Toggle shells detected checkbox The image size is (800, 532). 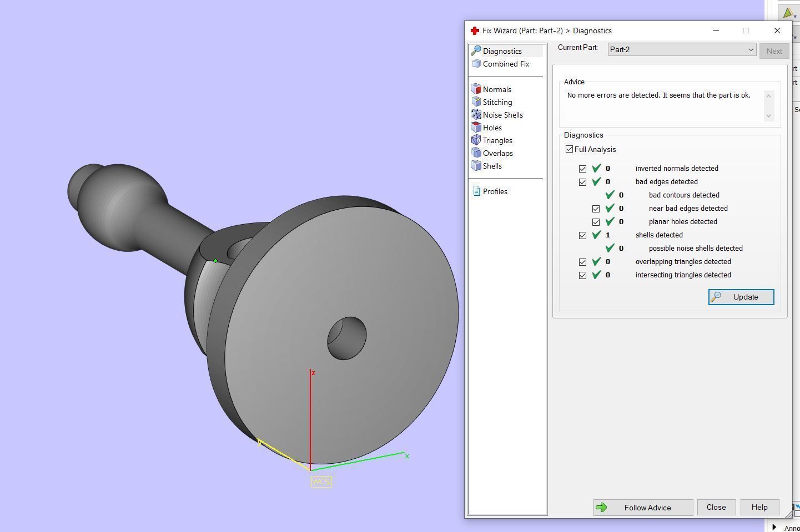pyautogui.click(x=582, y=235)
